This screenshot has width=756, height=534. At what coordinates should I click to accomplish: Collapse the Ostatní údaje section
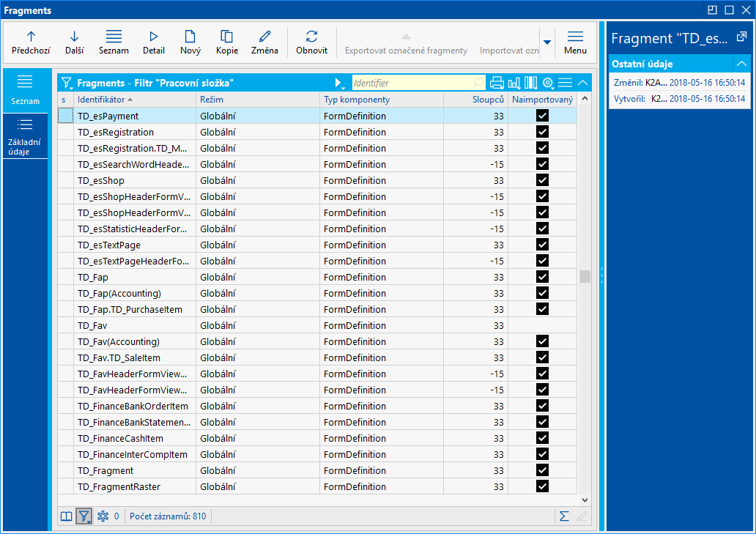pyautogui.click(x=741, y=64)
